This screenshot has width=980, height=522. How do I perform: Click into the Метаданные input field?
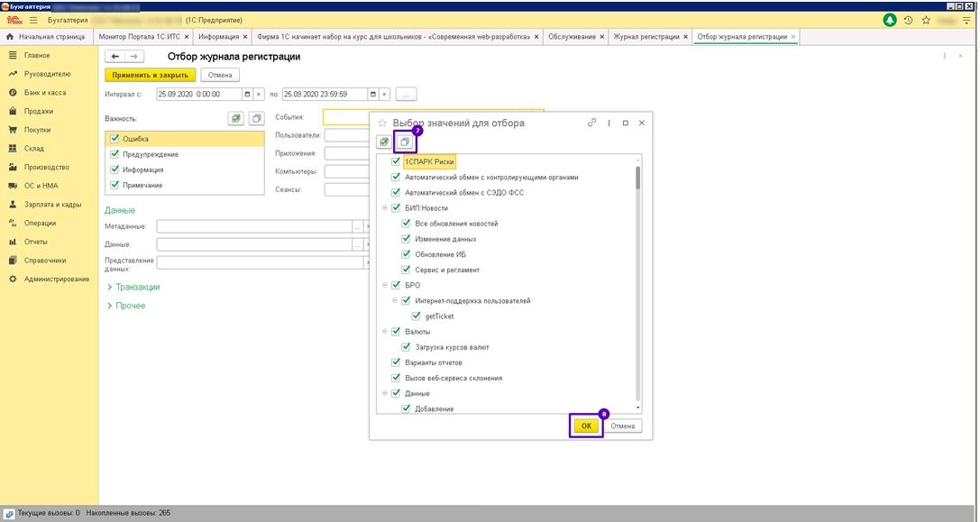[x=254, y=226]
